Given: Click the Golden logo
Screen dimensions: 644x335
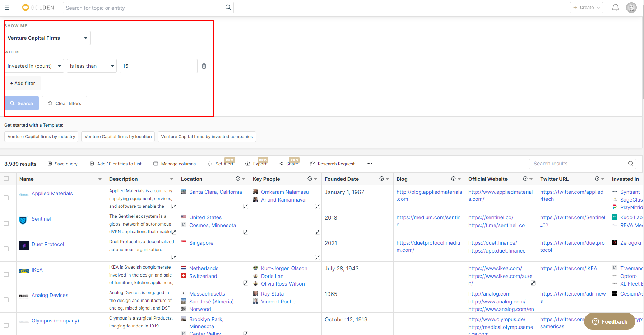Looking at the screenshot, I should coord(38,8).
